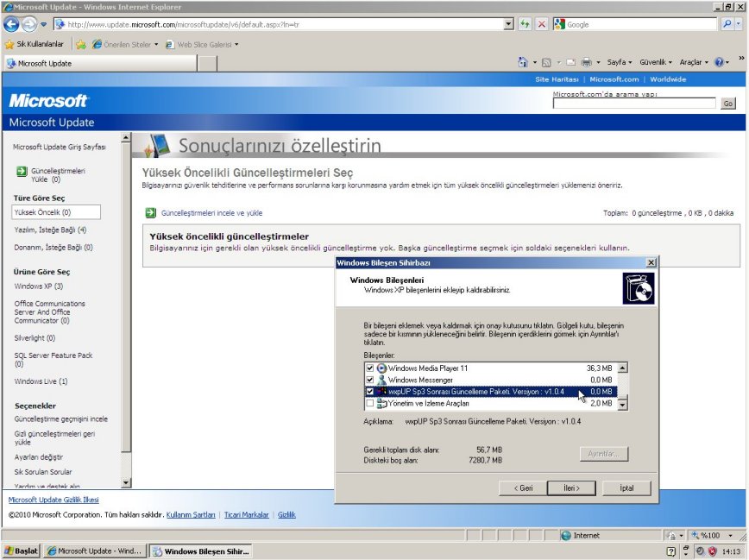Click the Google search magnifier icon
Viewport: 749px width, 560px height.
coord(726,24)
